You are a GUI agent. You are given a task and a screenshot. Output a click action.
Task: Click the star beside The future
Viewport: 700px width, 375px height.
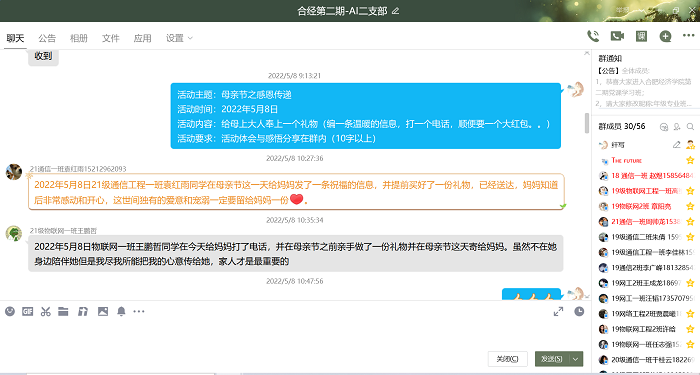click(690, 160)
